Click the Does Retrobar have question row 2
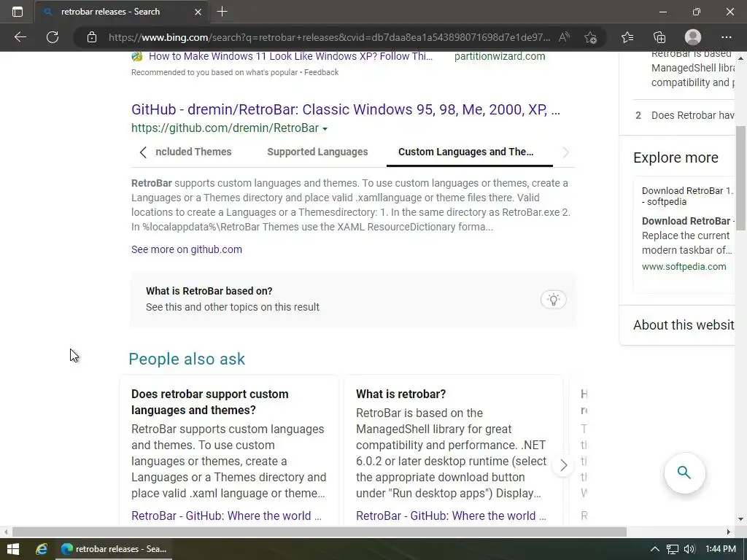Screen dimensions: 747x560 [x=684, y=115]
